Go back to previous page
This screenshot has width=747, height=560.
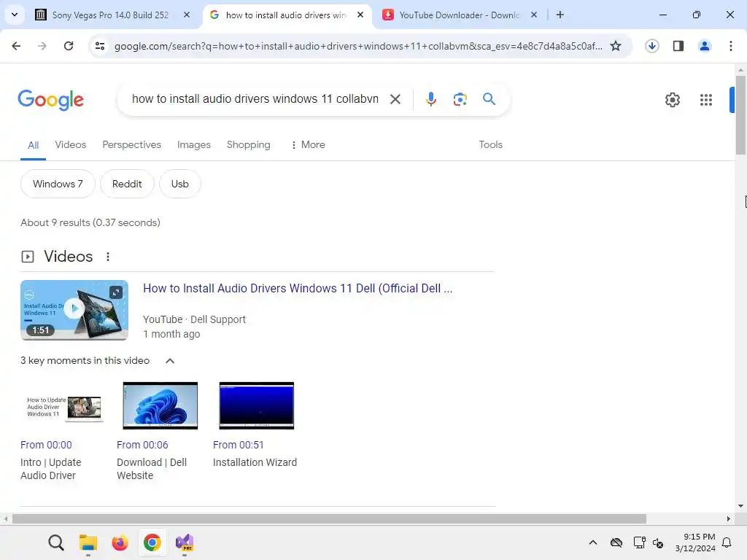(x=16, y=46)
